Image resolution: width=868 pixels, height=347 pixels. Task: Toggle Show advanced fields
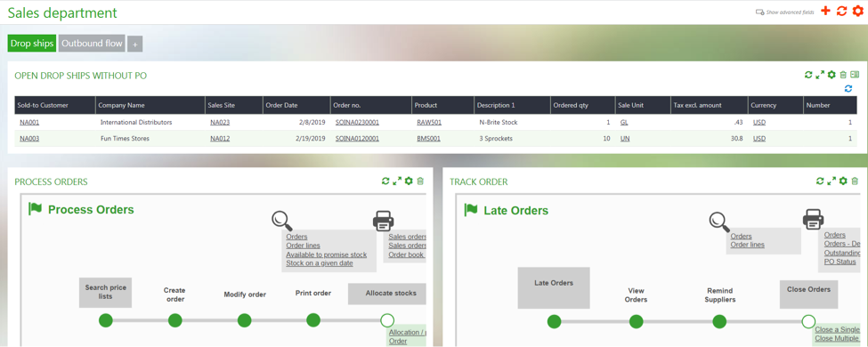click(784, 12)
